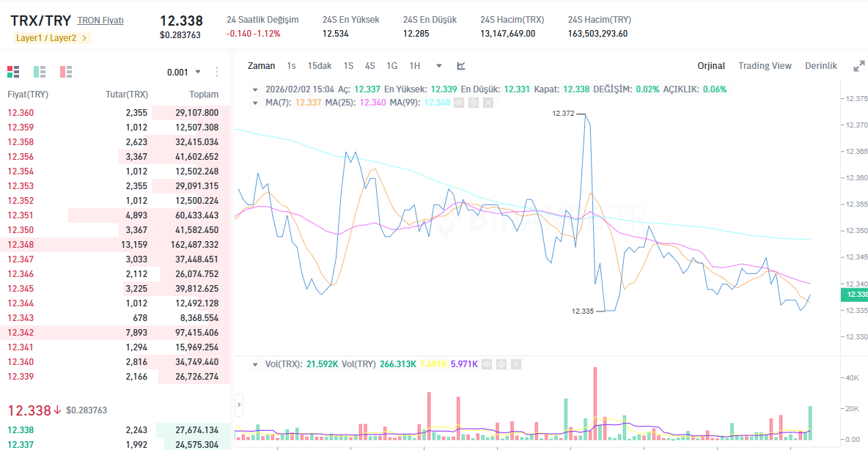Open MA indicator settings gear

[x=474, y=103]
